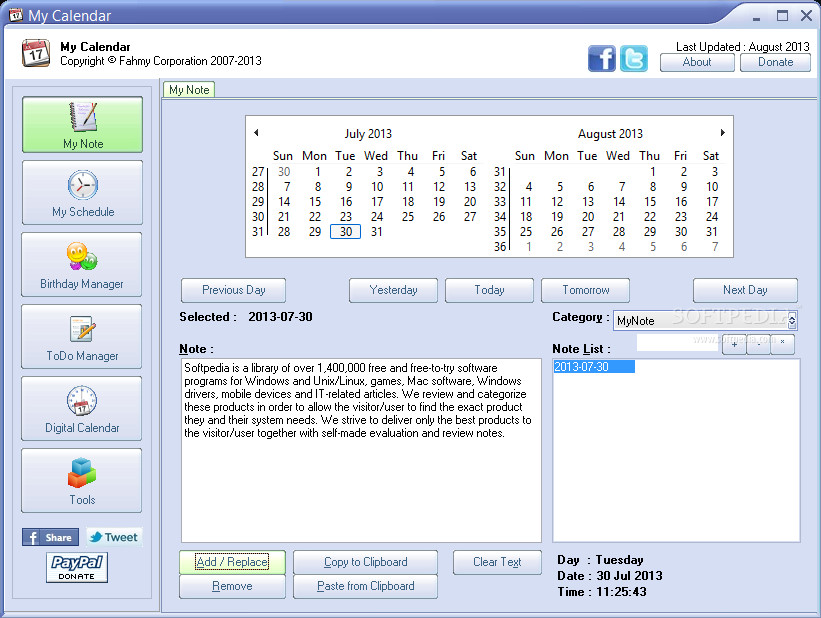The height and width of the screenshot is (618, 821).
Task: Open the Category dropdown showing MyNote
Action: point(705,320)
